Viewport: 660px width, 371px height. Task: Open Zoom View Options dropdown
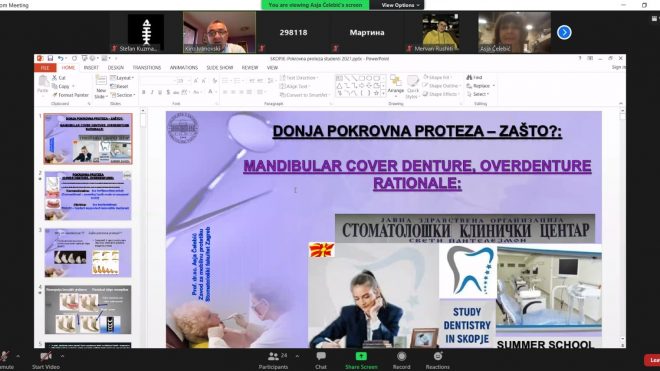tap(400, 5)
